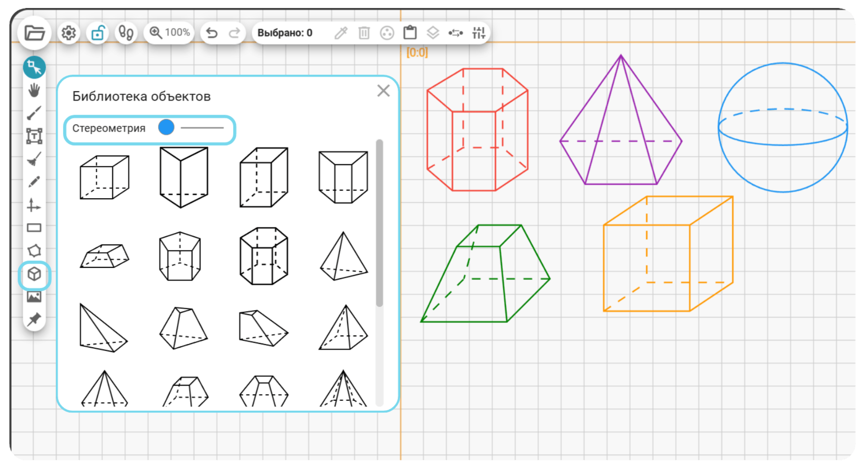The image size is (868, 467).
Task: Insert the trapezoidal prism thumbnail, first row
Action: pos(343,177)
